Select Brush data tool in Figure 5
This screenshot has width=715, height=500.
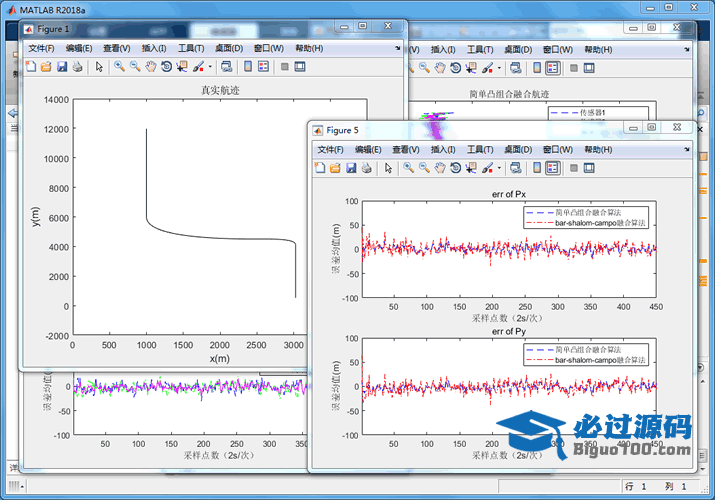(487, 168)
